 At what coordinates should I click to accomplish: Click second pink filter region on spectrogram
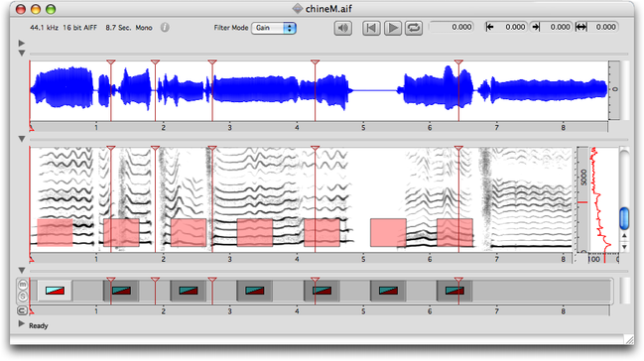(x=122, y=232)
